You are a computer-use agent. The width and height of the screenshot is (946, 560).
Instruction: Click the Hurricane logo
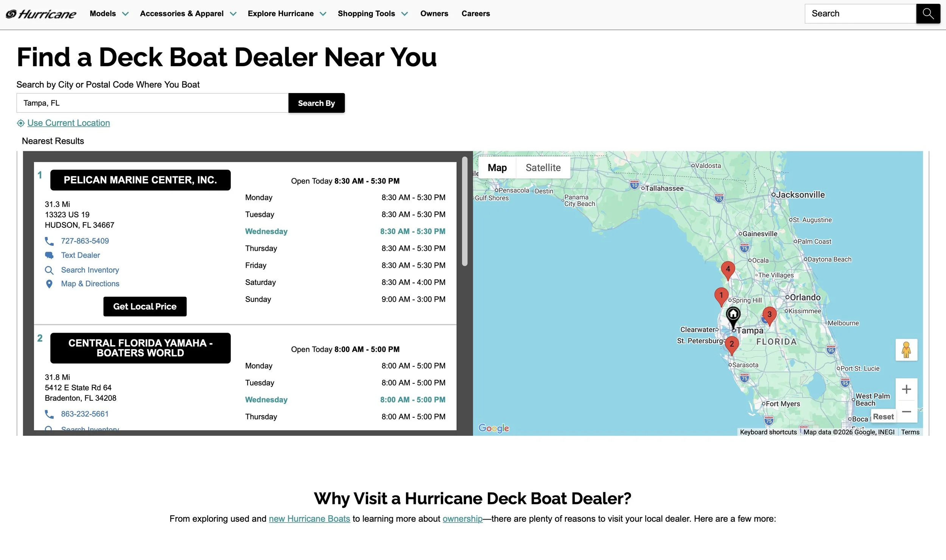click(x=41, y=14)
